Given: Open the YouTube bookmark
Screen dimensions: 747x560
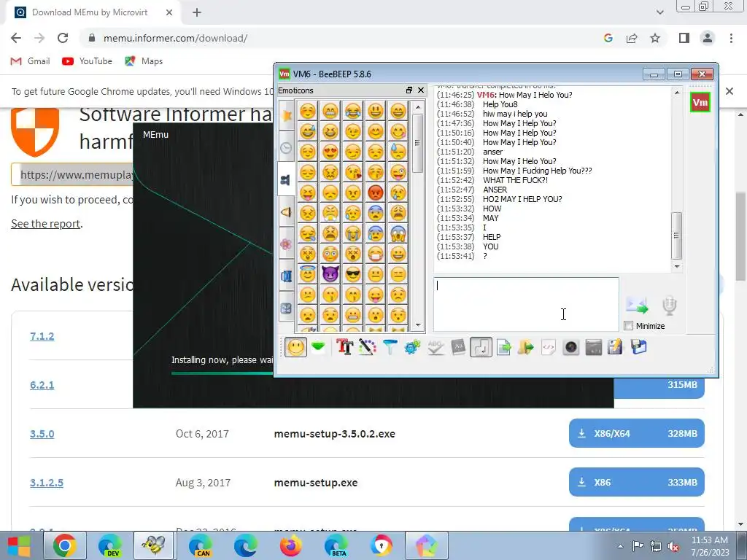Looking at the screenshot, I should point(88,61).
